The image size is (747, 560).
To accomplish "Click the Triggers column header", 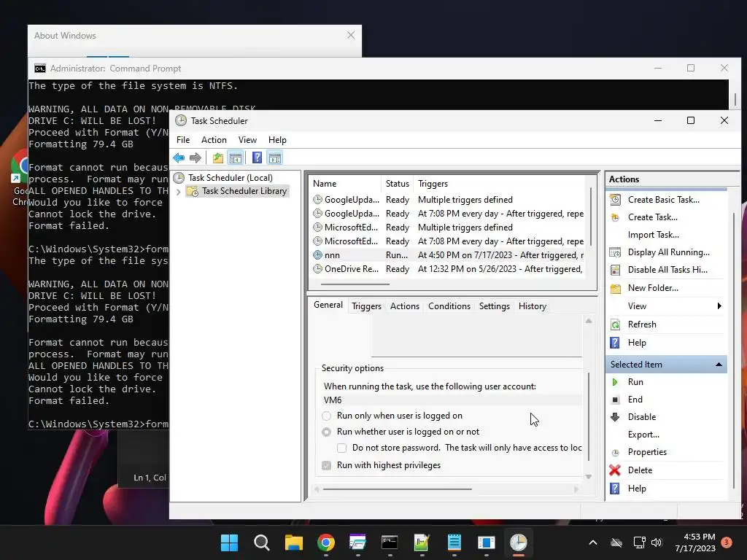I will (500, 184).
